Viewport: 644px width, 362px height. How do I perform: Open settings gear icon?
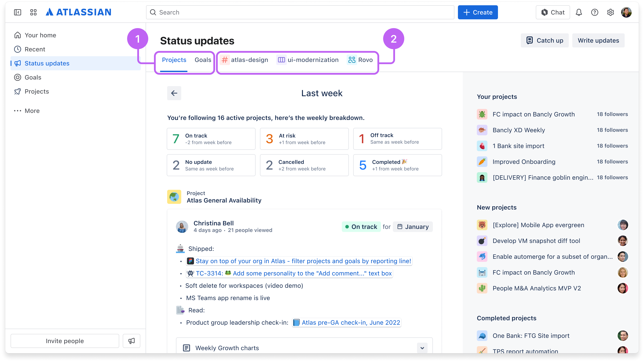coord(610,12)
